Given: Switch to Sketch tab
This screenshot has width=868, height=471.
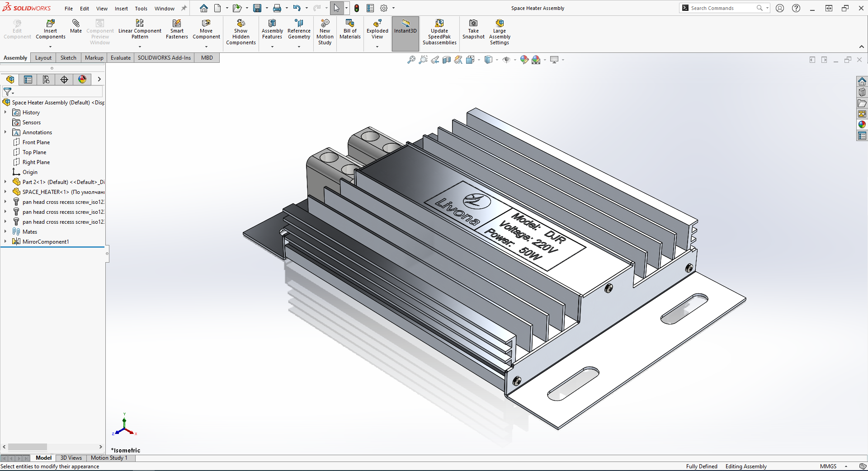Looking at the screenshot, I should 68,58.
